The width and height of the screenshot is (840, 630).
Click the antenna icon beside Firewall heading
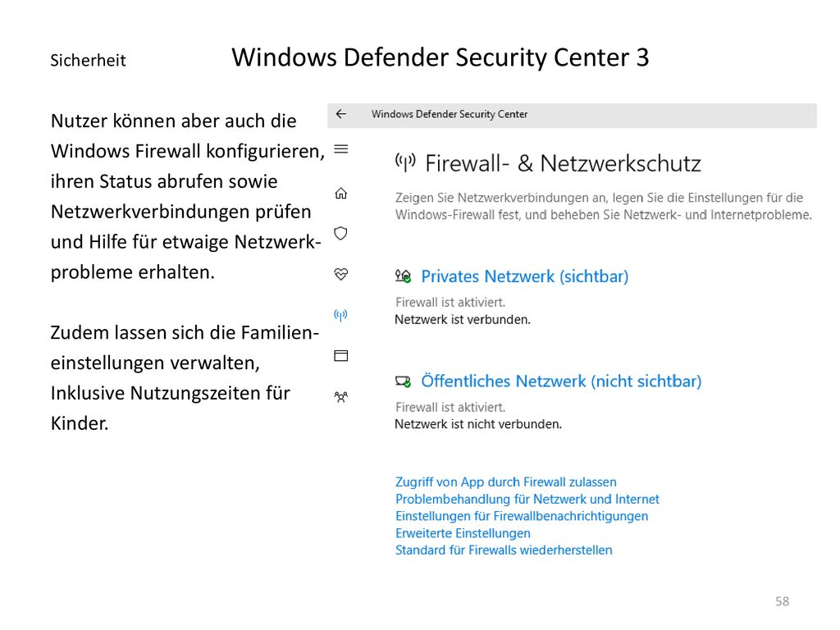click(405, 162)
